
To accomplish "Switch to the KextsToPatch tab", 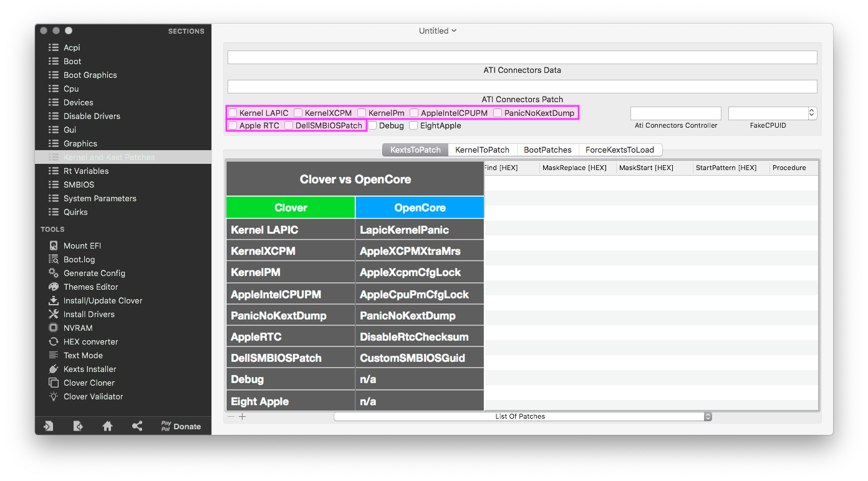I will point(415,150).
